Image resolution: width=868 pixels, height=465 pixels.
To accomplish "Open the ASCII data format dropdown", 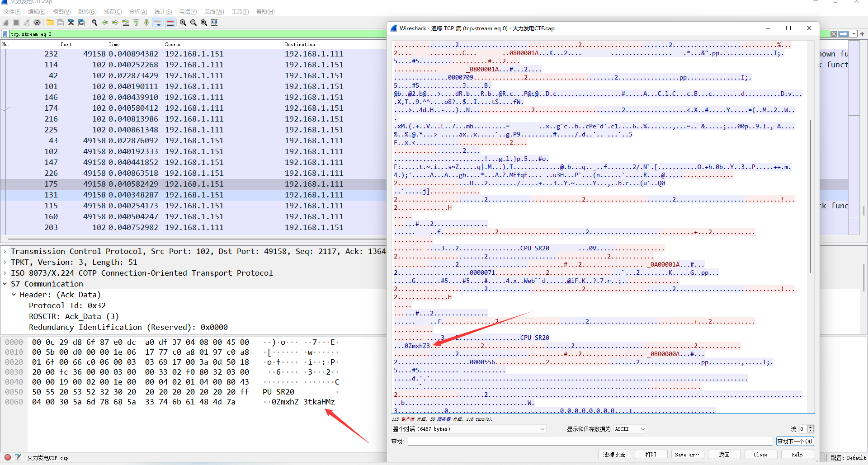I will tap(630, 429).
